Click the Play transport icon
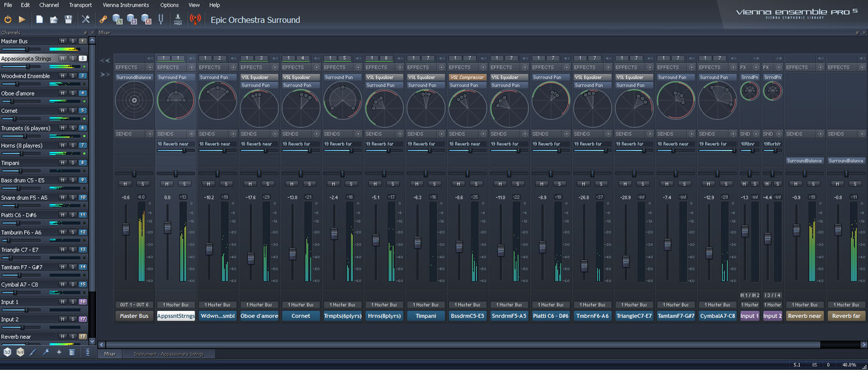This screenshot has width=868, height=370. [x=21, y=19]
